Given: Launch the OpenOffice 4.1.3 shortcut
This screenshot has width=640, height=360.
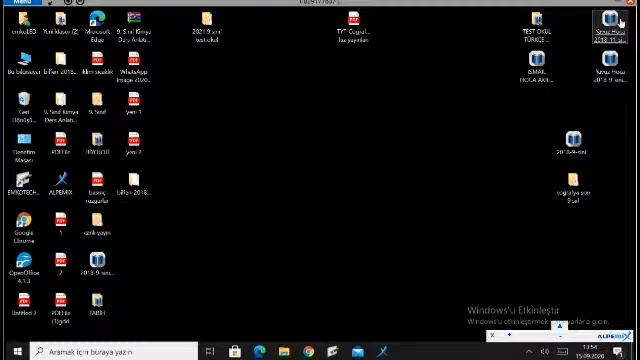Looking at the screenshot, I should click(24, 268).
